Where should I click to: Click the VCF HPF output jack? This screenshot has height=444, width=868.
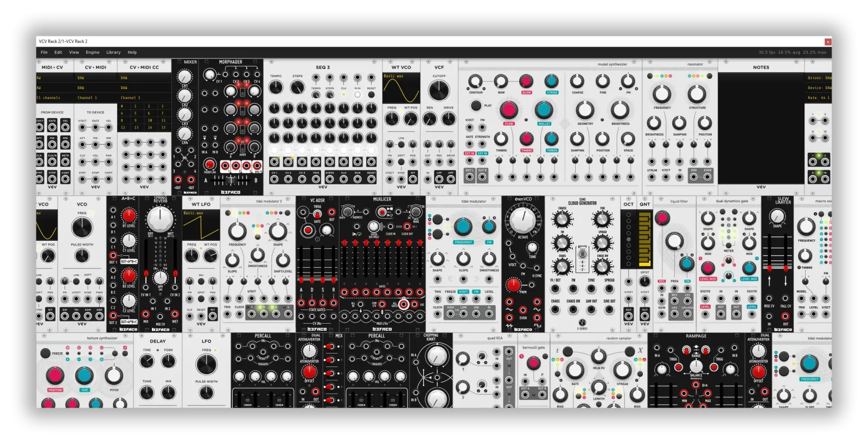(450, 178)
